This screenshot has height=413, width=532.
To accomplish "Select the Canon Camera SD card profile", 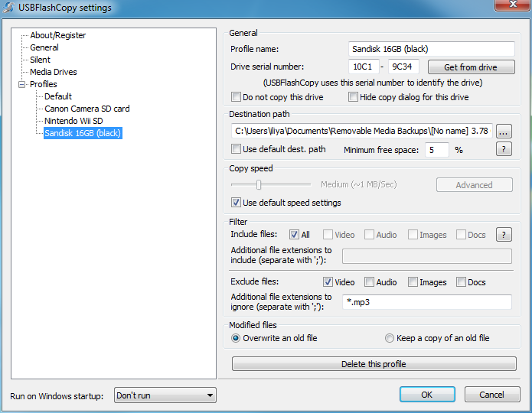I will pos(86,109).
